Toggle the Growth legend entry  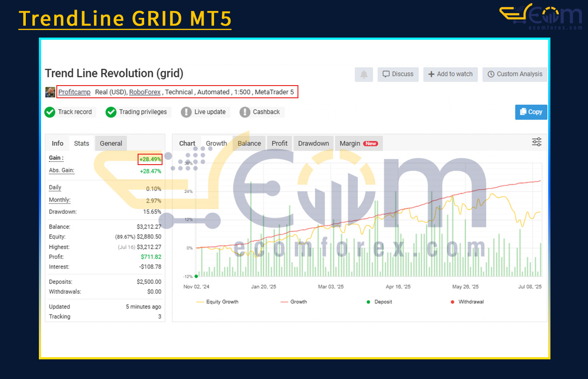click(x=294, y=302)
